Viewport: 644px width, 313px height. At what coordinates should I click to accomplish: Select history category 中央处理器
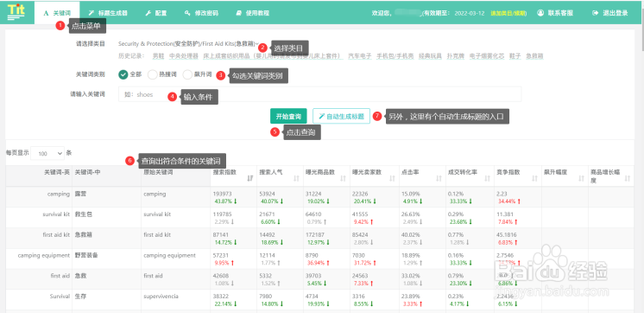pos(184,56)
